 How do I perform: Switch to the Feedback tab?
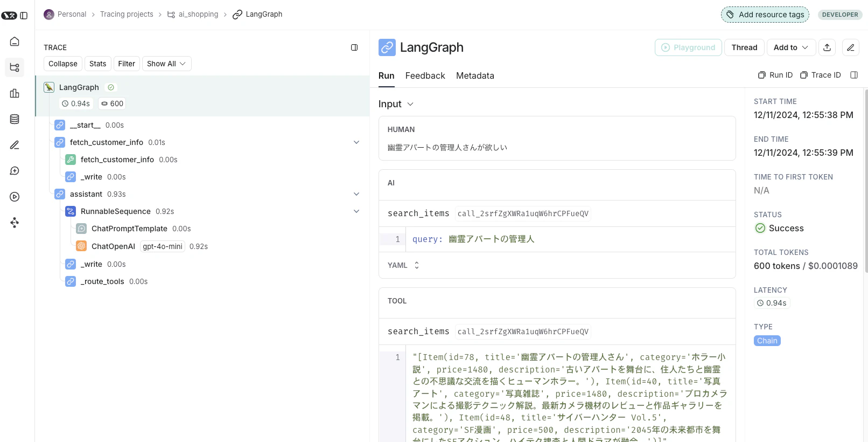(x=425, y=76)
